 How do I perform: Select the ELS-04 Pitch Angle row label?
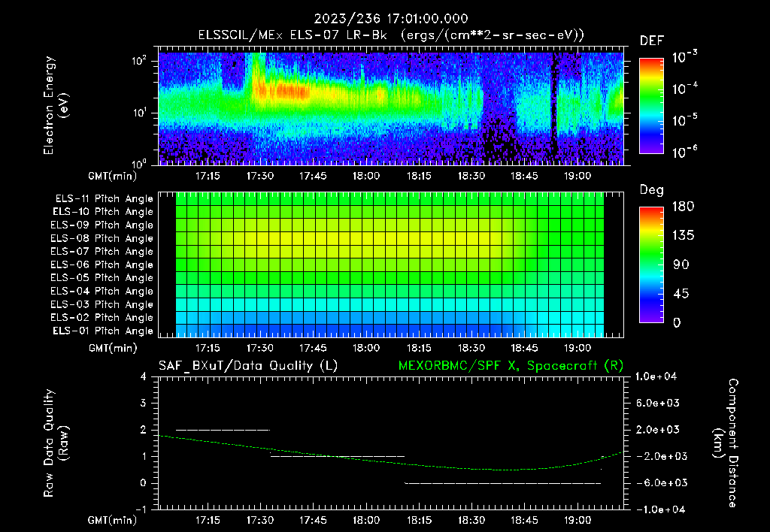(102, 292)
